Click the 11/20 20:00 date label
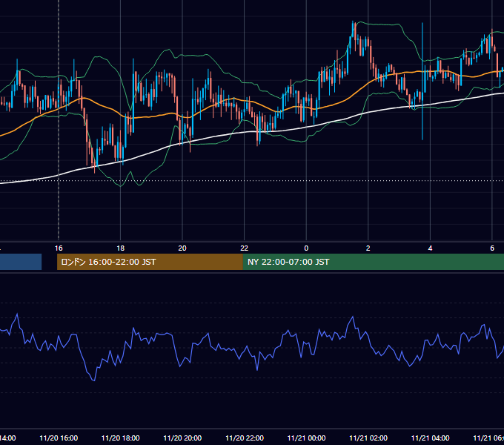Screen dimensions: 504x445 click(182, 438)
